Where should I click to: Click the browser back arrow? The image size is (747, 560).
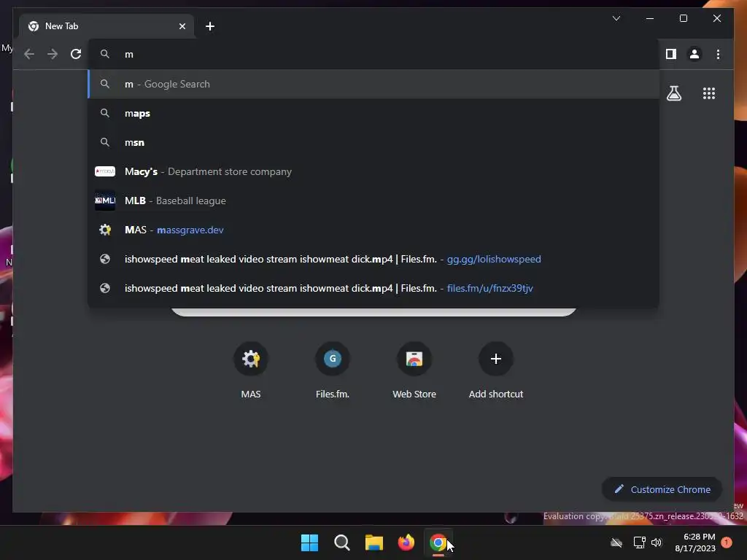(x=29, y=54)
